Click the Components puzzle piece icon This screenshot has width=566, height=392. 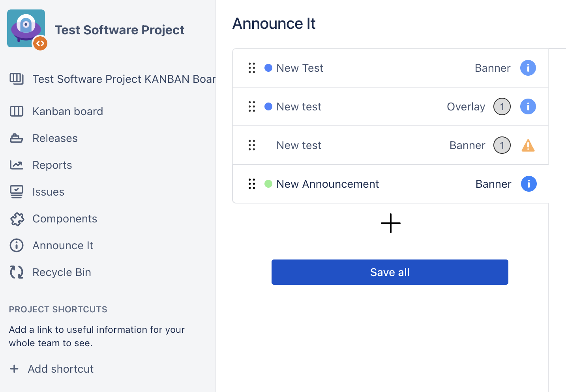click(x=17, y=219)
